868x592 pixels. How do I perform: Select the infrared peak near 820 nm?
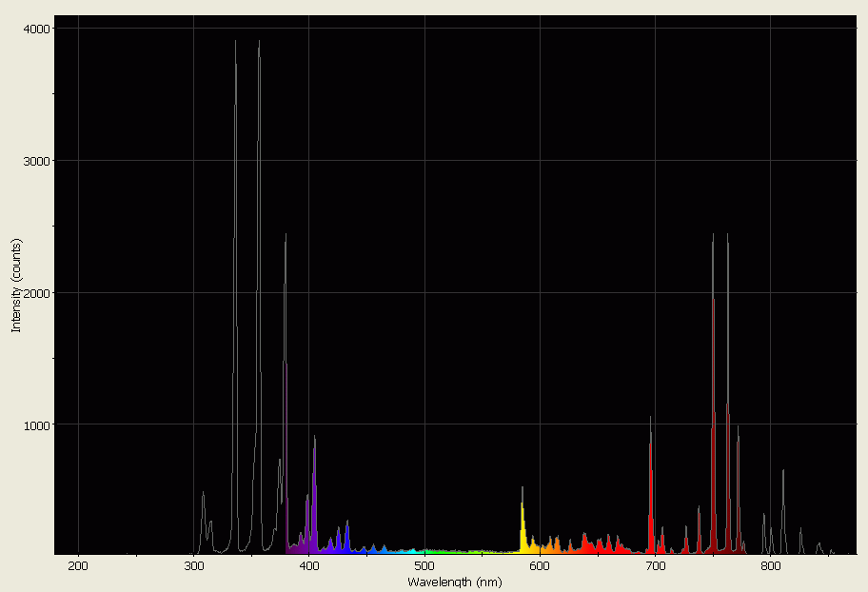click(x=785, y=471)
